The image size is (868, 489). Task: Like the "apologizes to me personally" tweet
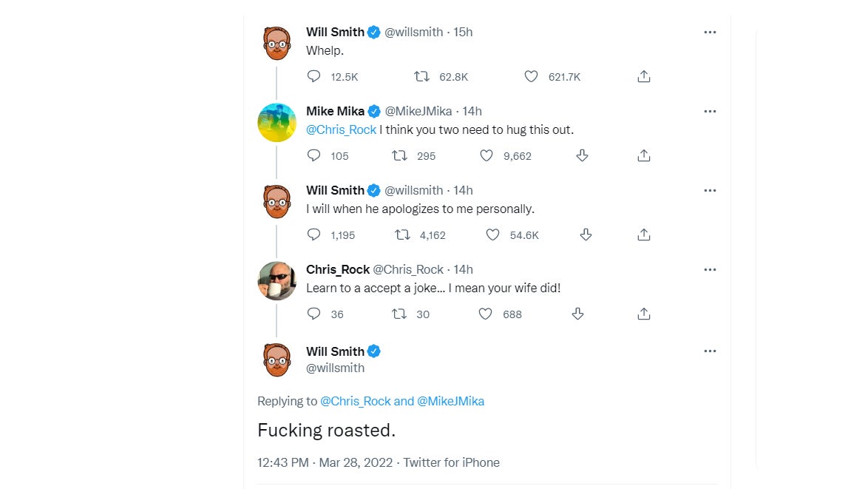click(493, 235)
